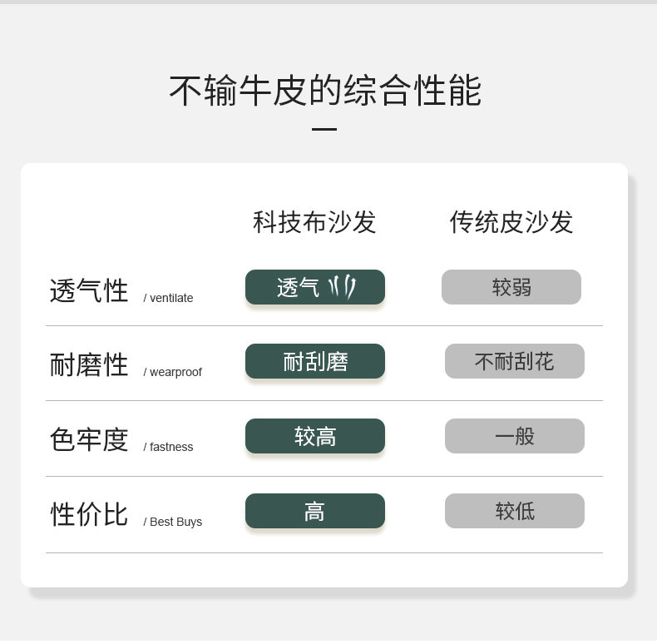
Task: Click the green 较高 badge
Action: click(x=315, y=436)
